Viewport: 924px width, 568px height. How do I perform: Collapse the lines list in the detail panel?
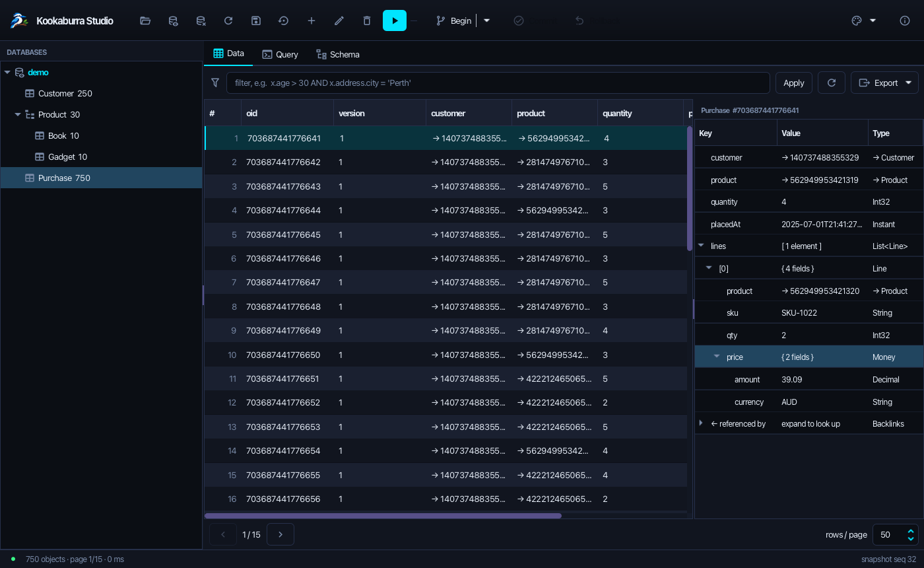701,246
